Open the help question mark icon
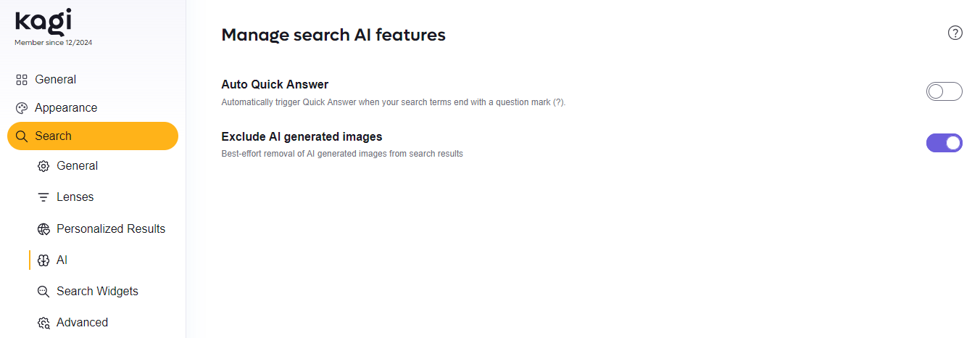 click(955, 33)
